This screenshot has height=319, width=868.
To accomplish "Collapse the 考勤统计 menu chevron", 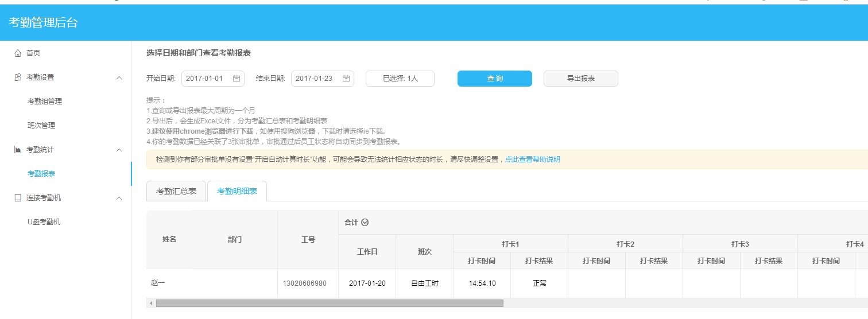I will pyautogui.click(x=119, y=150).
